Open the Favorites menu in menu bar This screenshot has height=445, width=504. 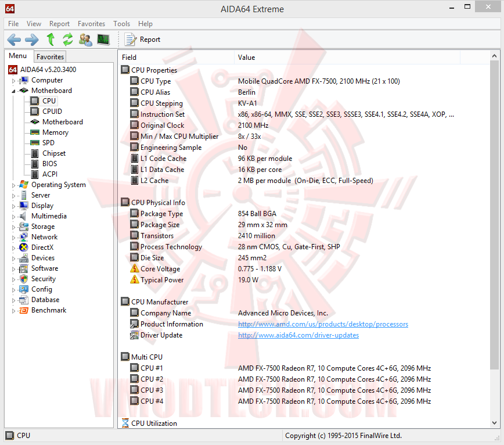click(91, 24)
